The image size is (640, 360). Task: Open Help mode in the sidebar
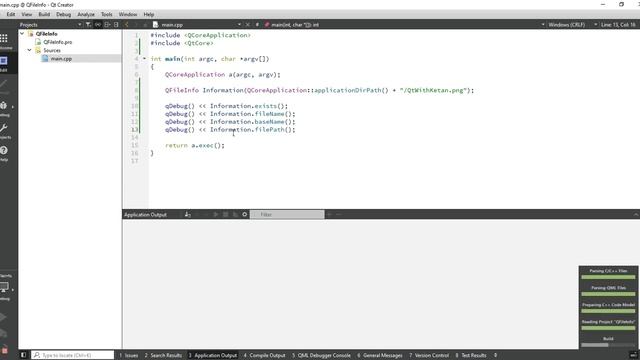pos(4,153)
